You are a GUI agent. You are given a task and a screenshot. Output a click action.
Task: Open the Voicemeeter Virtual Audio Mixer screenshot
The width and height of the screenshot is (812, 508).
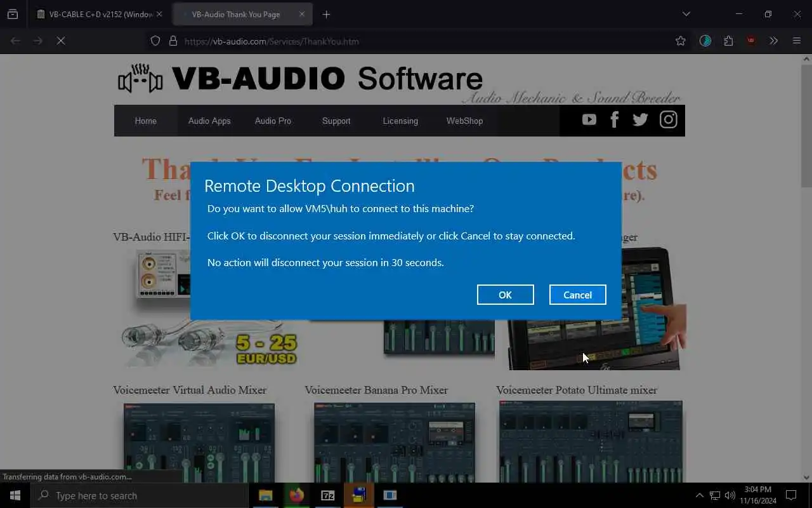199,443
